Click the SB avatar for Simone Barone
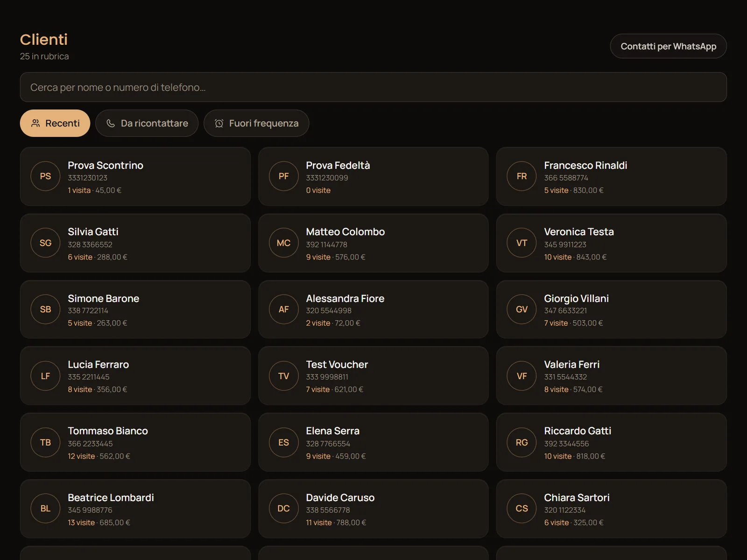The image size is (747, 560). pos(45,309)
